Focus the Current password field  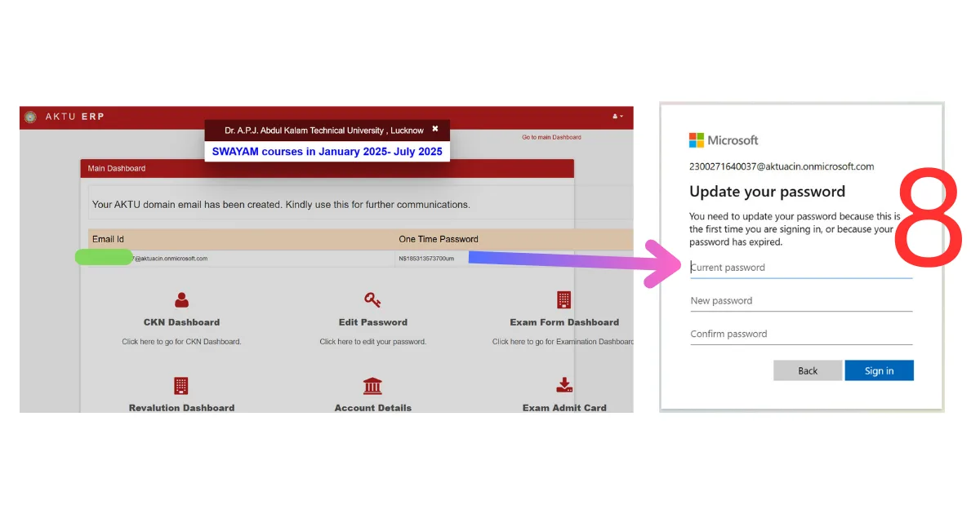click(x=801, y=268)
